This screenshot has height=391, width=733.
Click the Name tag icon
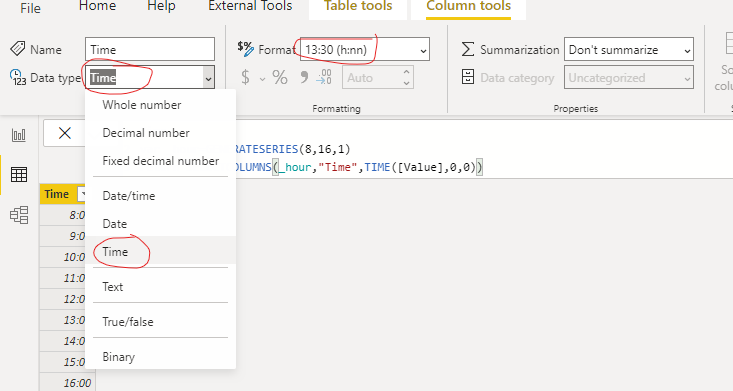pyautogui.click(x=17, y=48)
